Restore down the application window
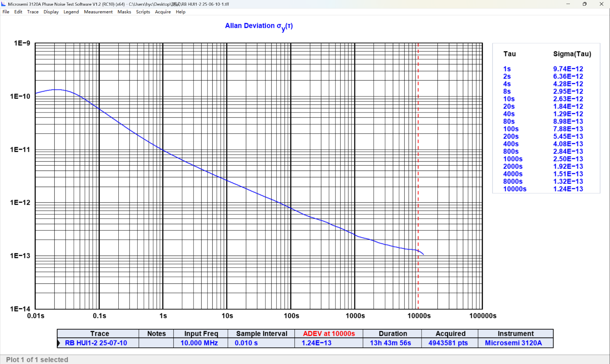This screenshot has height=364, width=610. [584, 4]
